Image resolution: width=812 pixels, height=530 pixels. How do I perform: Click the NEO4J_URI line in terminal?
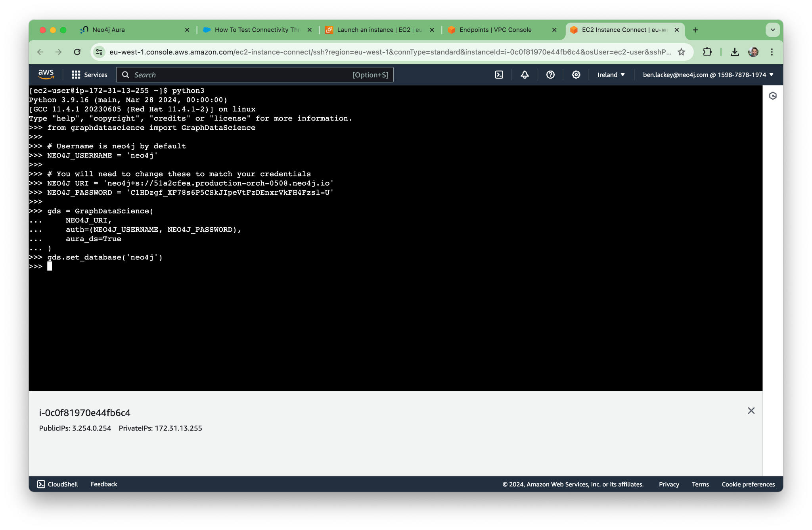tap(181, 183)
